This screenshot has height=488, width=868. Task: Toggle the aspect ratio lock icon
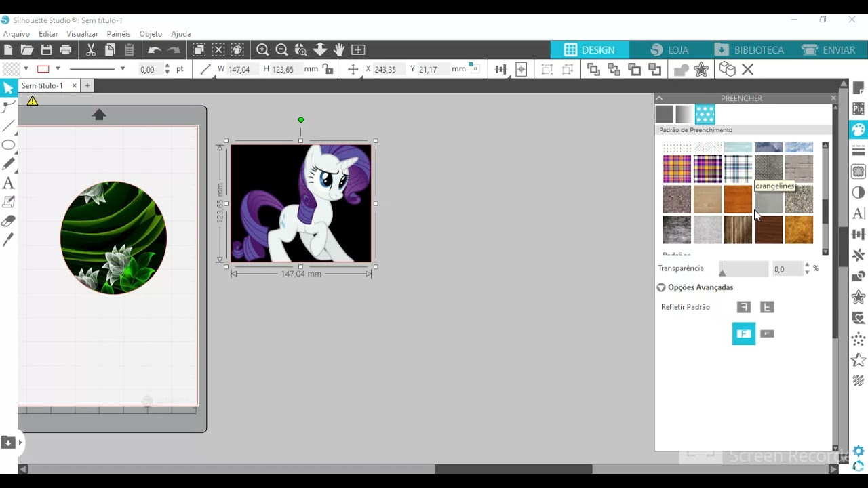tap(328, 69)
